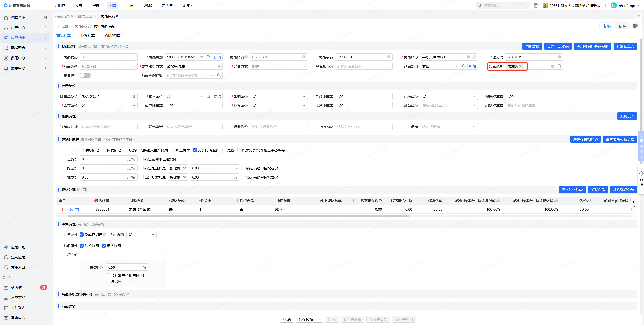644x325 pixels.
Task: Open layout settings icon beside 标准
Action: [635, 26]
